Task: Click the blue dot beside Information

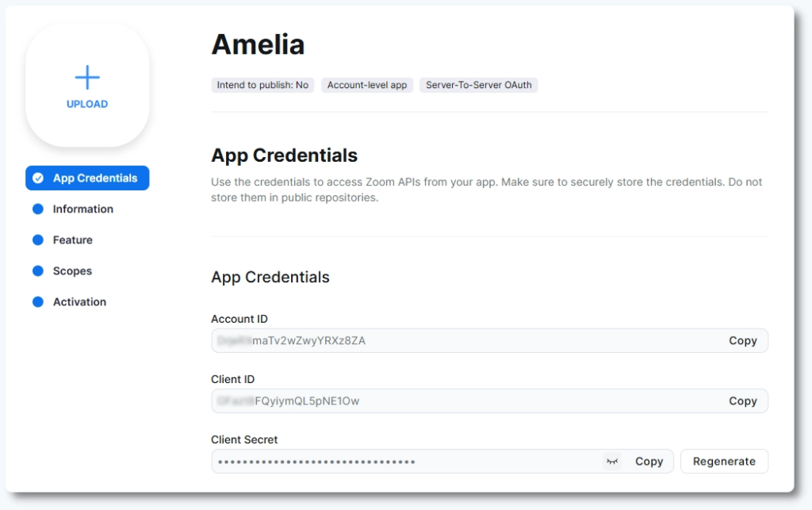Action: click(37, 209)
